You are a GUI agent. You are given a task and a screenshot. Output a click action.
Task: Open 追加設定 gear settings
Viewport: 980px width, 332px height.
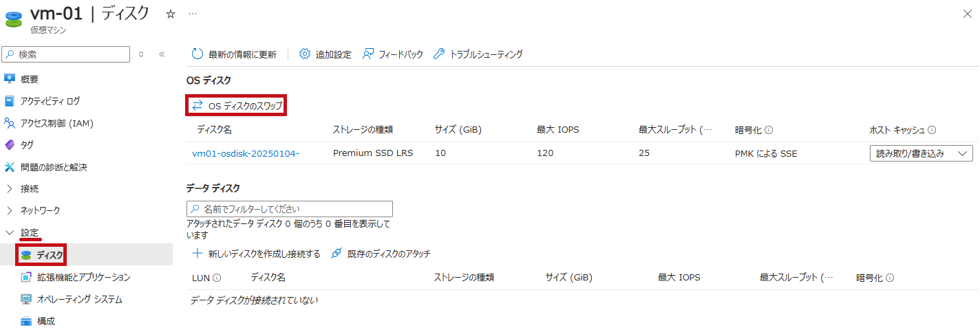tap(305, 54)
